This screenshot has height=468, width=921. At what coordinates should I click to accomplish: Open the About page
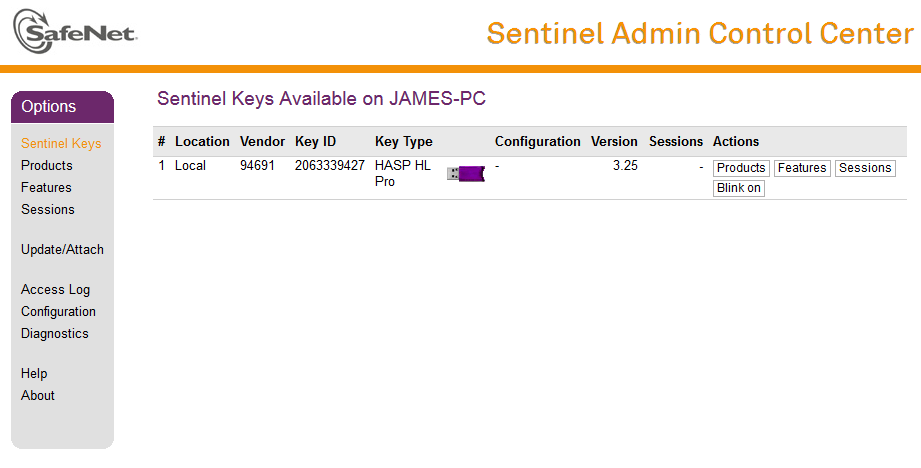pyautogui.click(x=38, y=395)
